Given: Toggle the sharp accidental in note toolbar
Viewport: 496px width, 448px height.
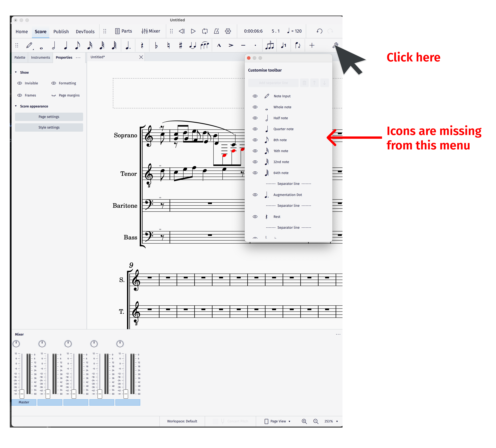Looking at the screenshot, I should [x=180, y=46].
